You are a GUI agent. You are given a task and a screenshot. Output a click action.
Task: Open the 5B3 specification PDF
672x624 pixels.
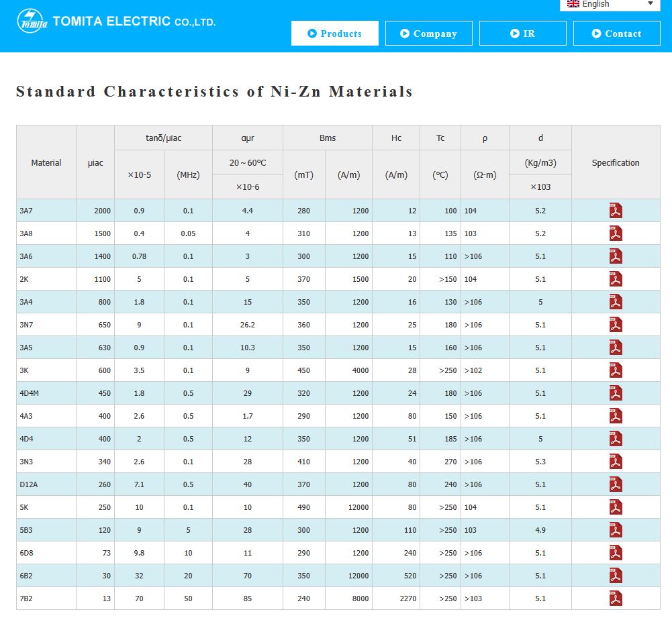click(616, 530)
